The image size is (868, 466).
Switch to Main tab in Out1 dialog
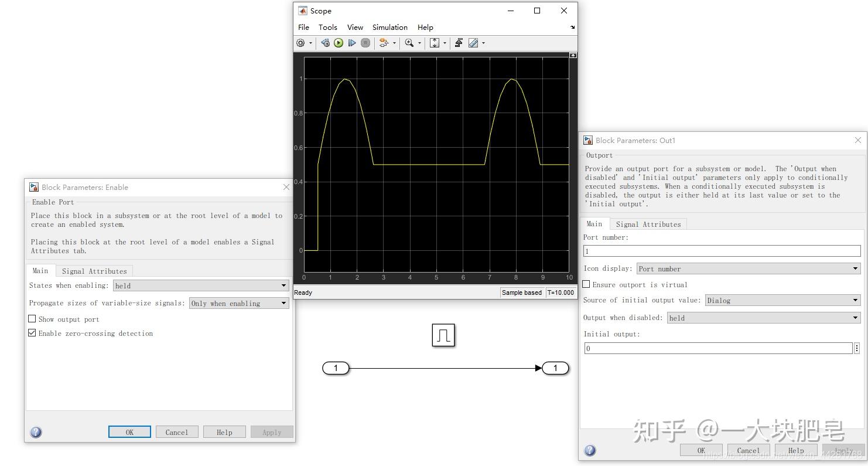pyautogui.click(x=594, y=224)
